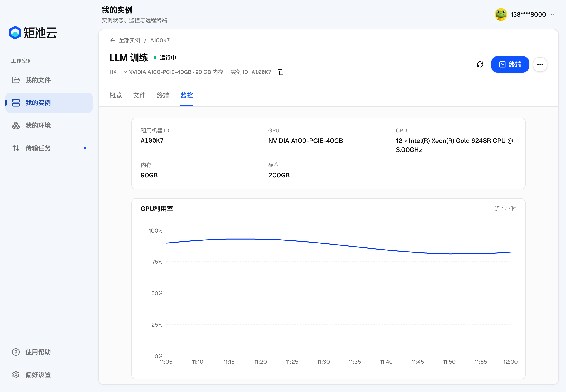Click the GPU利用率 chart title

click(157, 209)
